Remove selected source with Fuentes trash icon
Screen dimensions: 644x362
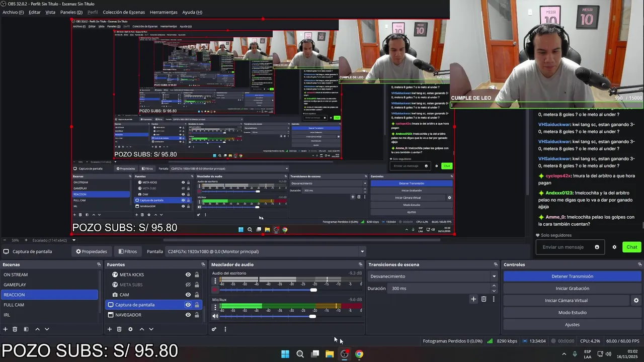point(119,329)
